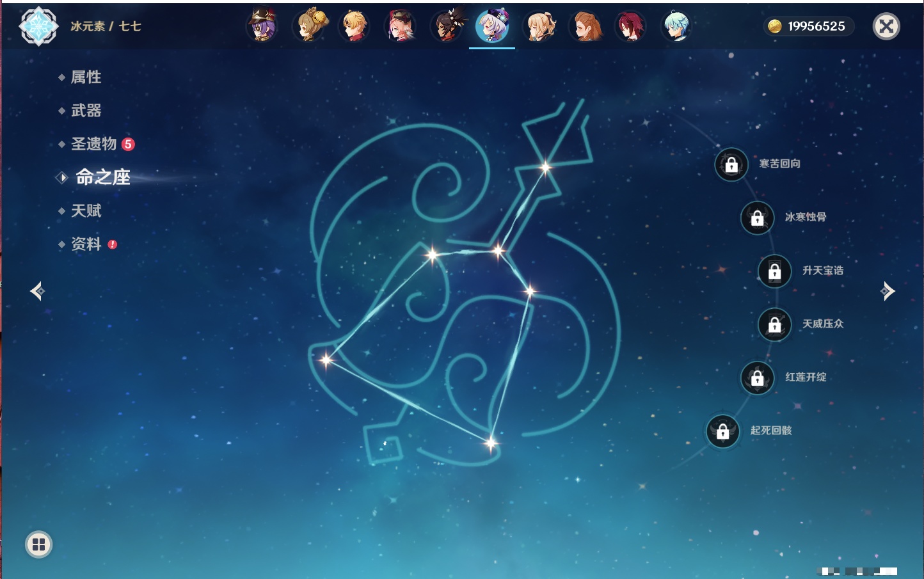Click the lock icon for 冰寒蚀骨

point(757,218)
